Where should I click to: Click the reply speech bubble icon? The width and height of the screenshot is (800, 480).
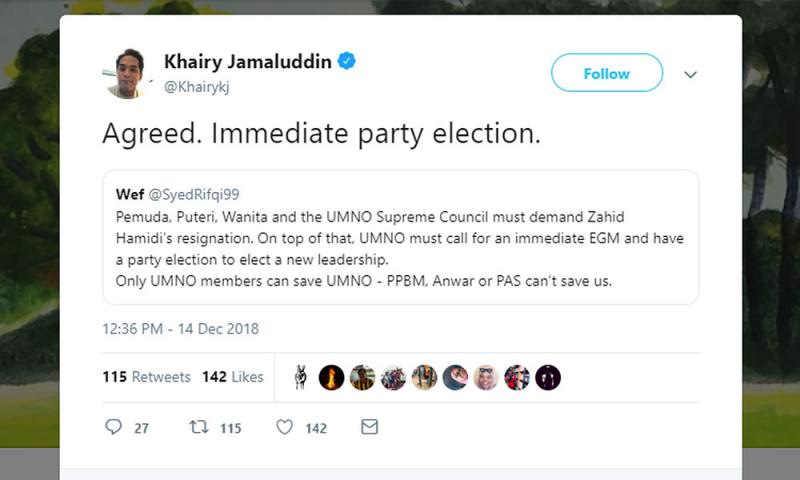coord(113,427)
